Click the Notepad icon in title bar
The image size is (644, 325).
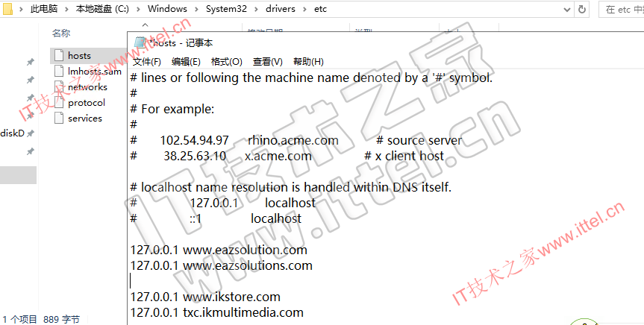140,42
